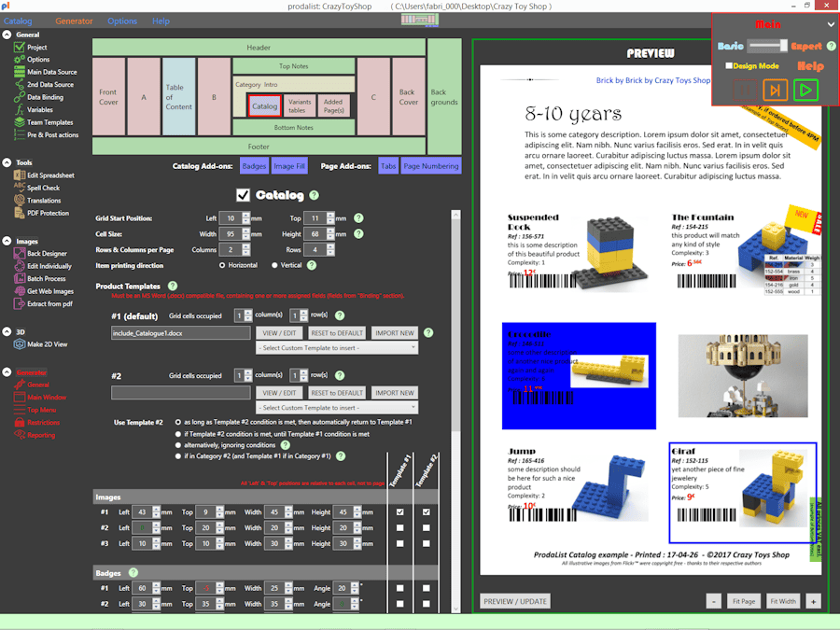The height and width of the screenshot is (630, 840).
Task: Click help icon next to Catalog heading
Action: coord(315,196)
